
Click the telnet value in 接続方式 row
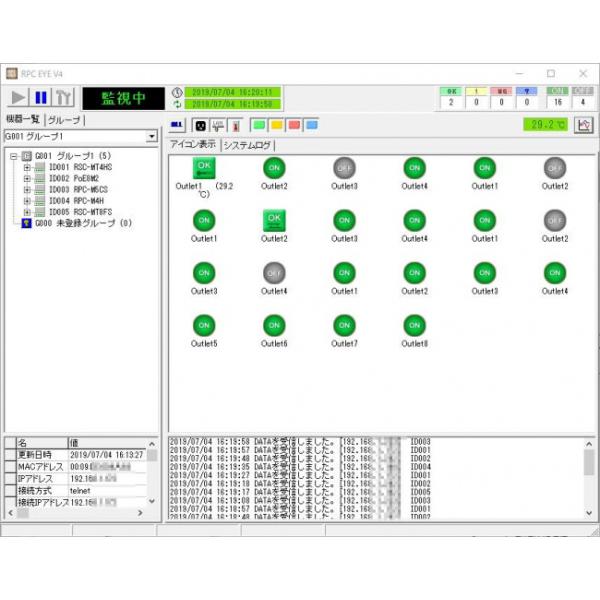(x=80, y=491)
